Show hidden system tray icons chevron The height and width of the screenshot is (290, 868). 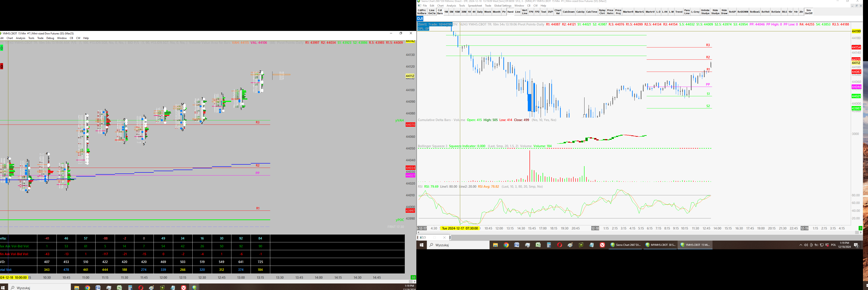point(801,245)
